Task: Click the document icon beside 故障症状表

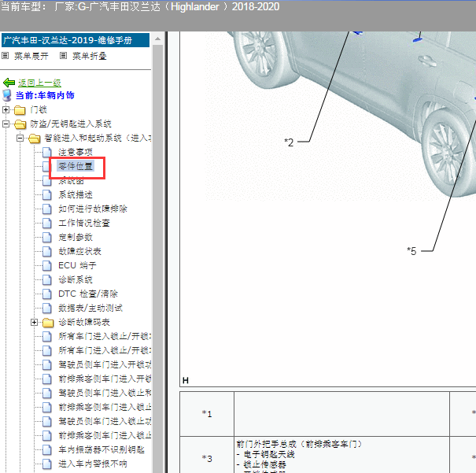Action: (x=46, y=251)
